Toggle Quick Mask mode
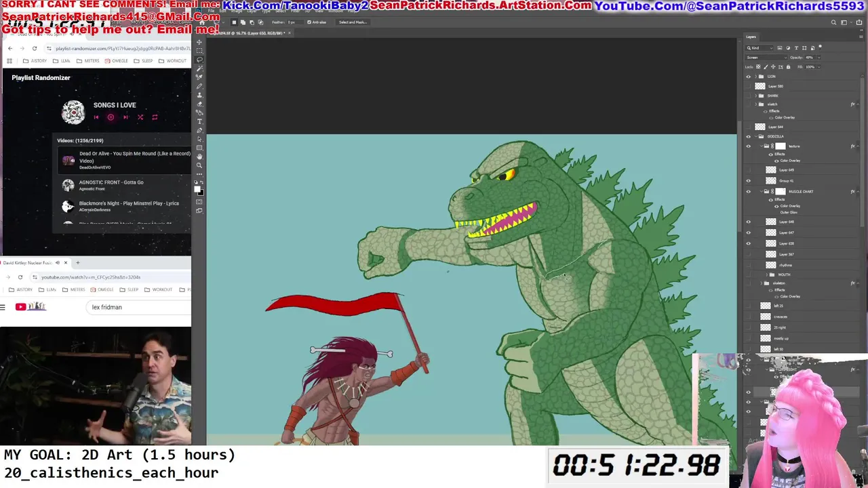The image size is (868, 488). coord(199,201)
